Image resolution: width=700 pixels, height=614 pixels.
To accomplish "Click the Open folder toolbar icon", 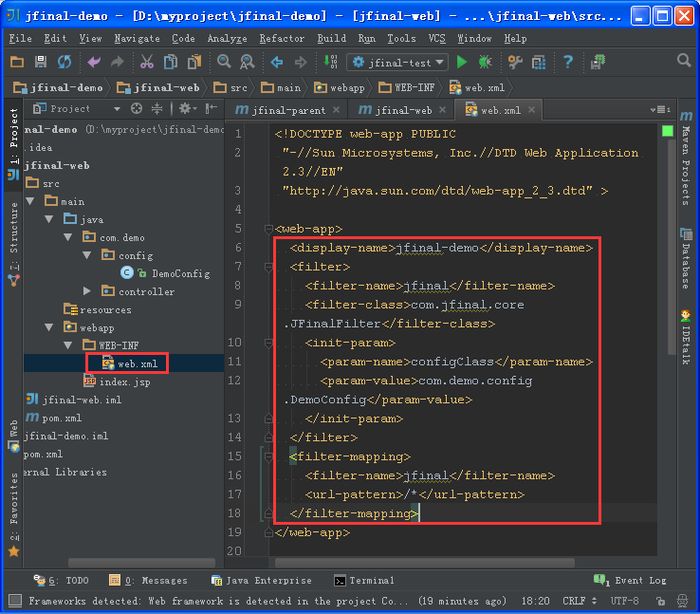I will pyautogui.click(x=17, y=62).
